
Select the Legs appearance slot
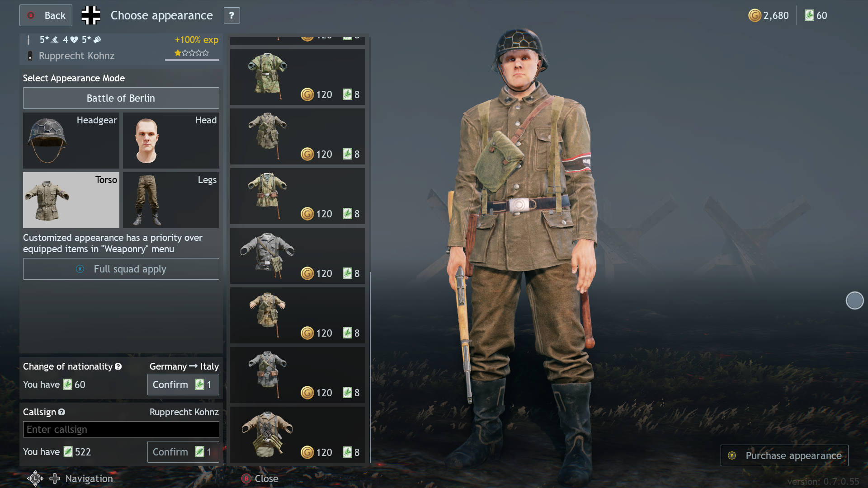(171, 200)
